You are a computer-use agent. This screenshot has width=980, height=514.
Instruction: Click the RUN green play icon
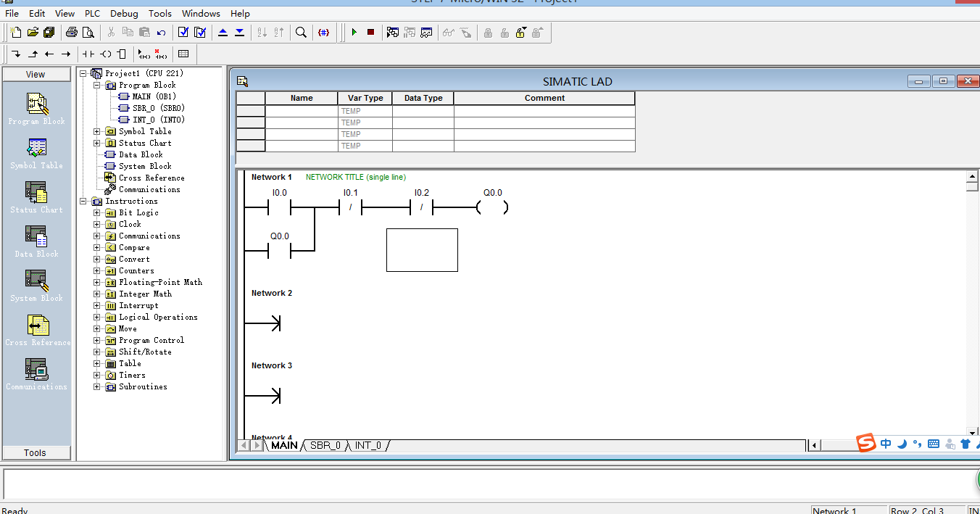click(354, 32)
